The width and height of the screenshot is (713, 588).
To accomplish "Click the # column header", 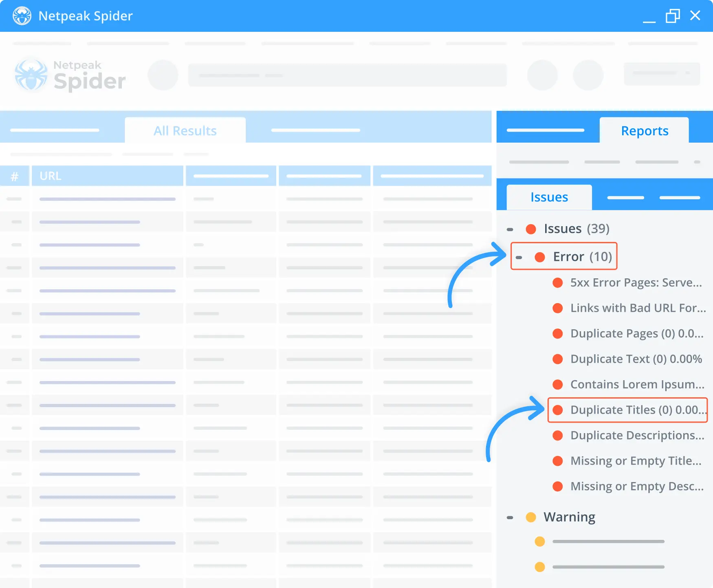I will click(15, 176).
